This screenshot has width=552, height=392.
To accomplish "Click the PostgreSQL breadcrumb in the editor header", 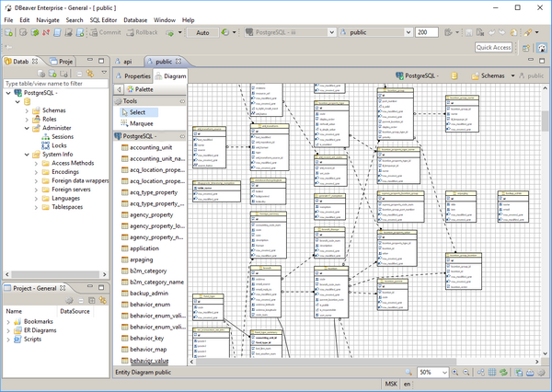I will (x=418, y=75).
